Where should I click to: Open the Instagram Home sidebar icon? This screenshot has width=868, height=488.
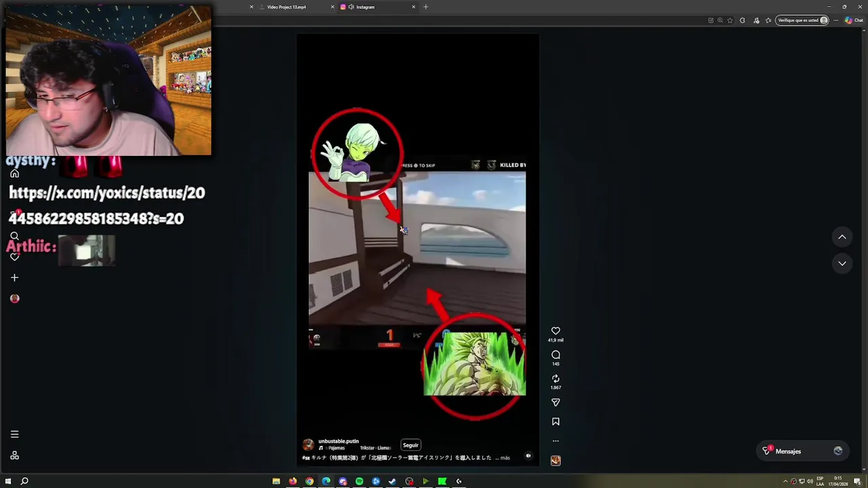[14, 174]
